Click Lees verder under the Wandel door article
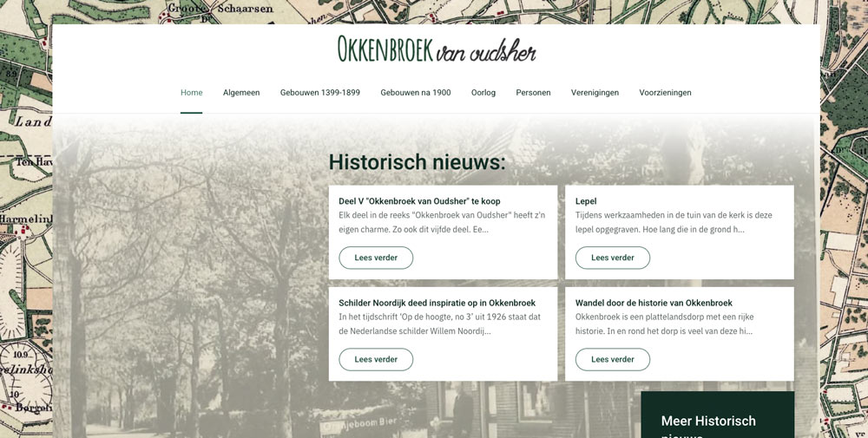 (x=612, y=359)
